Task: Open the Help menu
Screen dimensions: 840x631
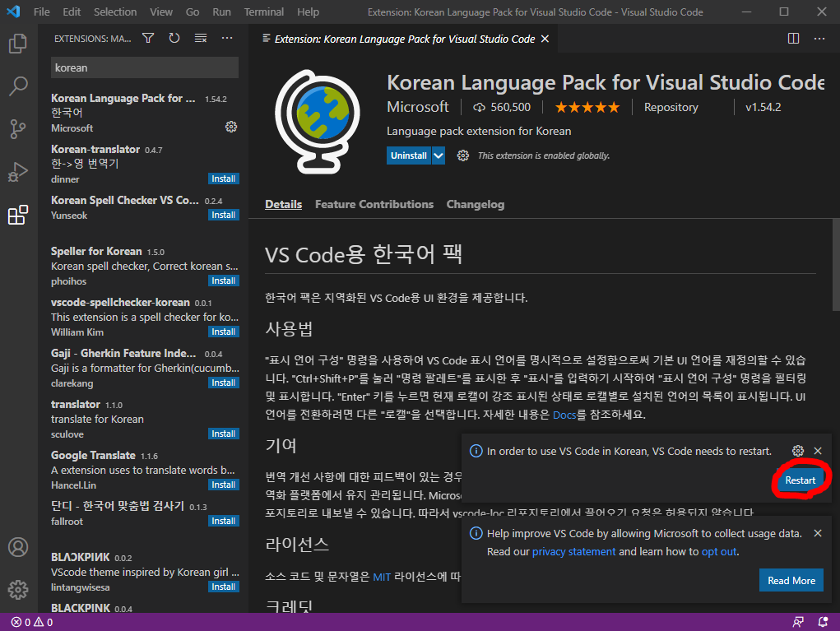Action: point(308,12)
